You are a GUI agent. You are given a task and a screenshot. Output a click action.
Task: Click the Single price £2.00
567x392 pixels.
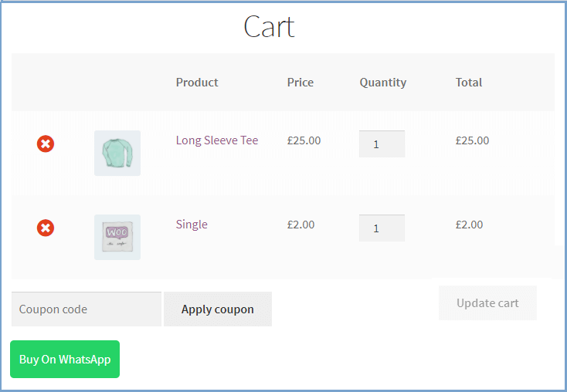pyautogui.click(x=300, y=225)
